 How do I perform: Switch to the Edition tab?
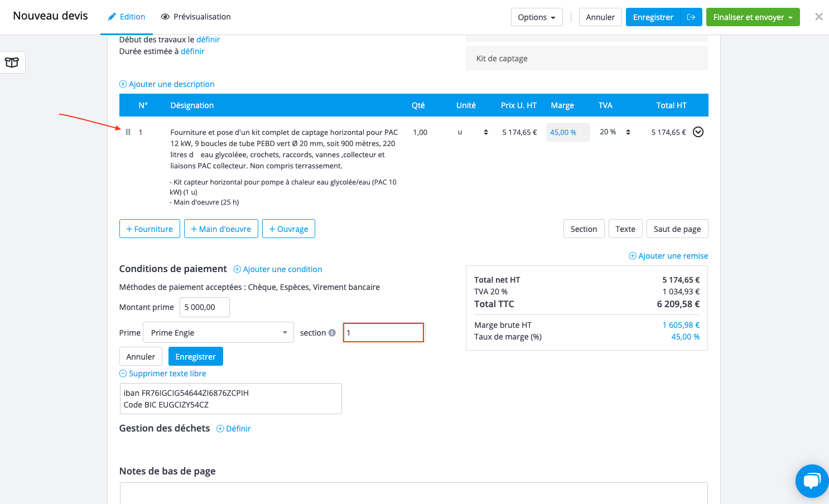[x=127, y=17]
